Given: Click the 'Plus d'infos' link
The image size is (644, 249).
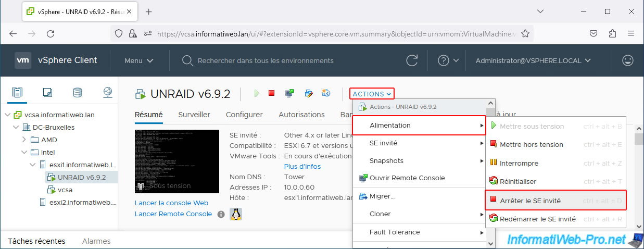Looking at the screenshot, I should (302, 166).
